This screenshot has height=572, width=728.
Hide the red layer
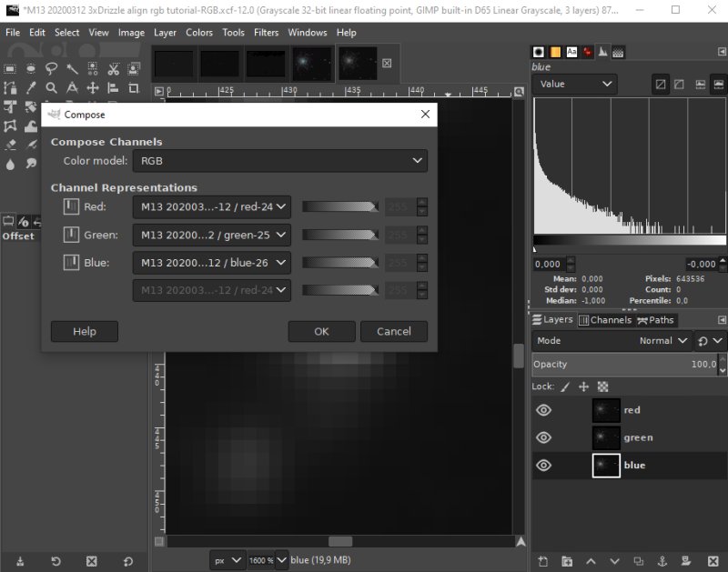click(x=543, y=410)
